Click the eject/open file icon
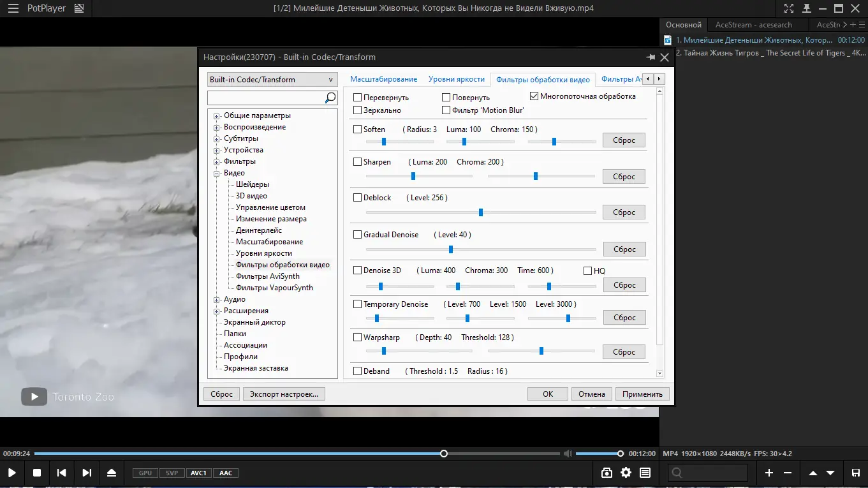The image size is (868, 488). click(x=112, y=473)
